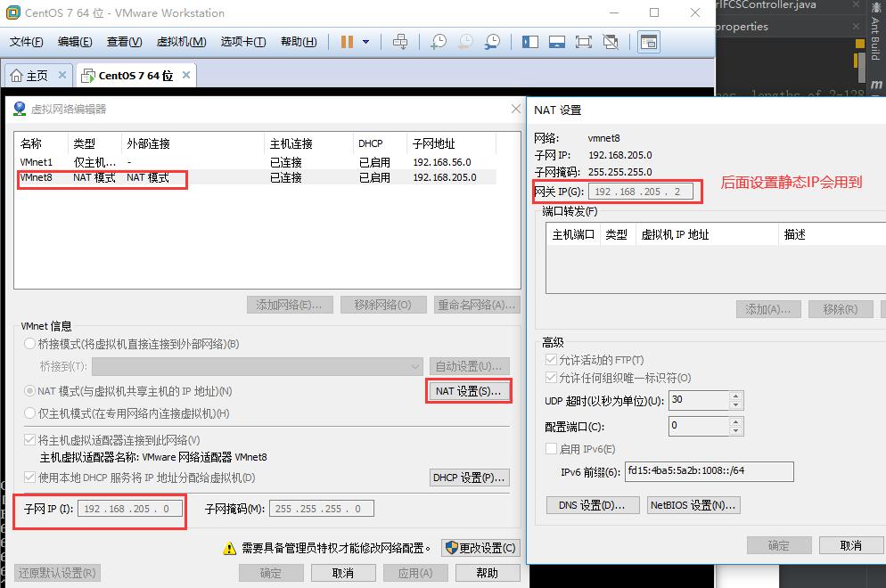Click the 移除(R) port forwarding button
Viewport: 886px width, 588px height.
tap(841, 309)
